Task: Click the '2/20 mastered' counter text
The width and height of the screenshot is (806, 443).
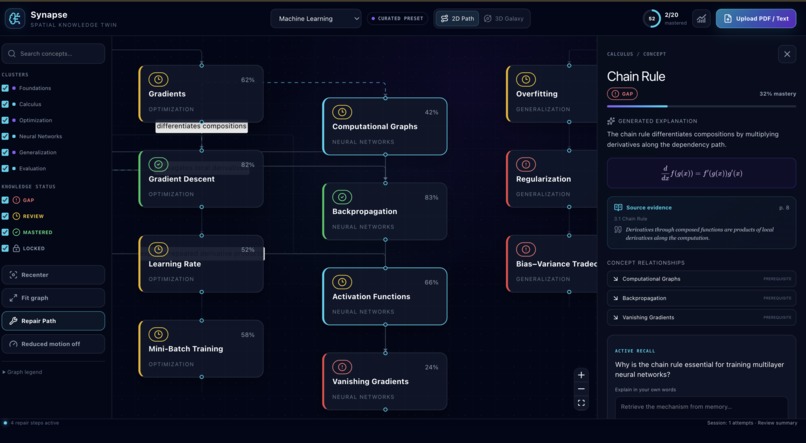Action: tap(674, 19)
